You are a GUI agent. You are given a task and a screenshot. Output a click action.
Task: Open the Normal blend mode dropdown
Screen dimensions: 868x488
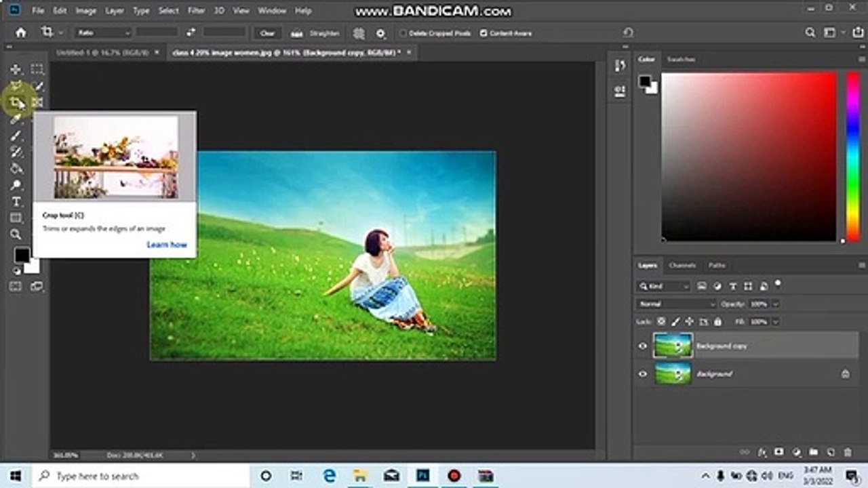[676, 304]
